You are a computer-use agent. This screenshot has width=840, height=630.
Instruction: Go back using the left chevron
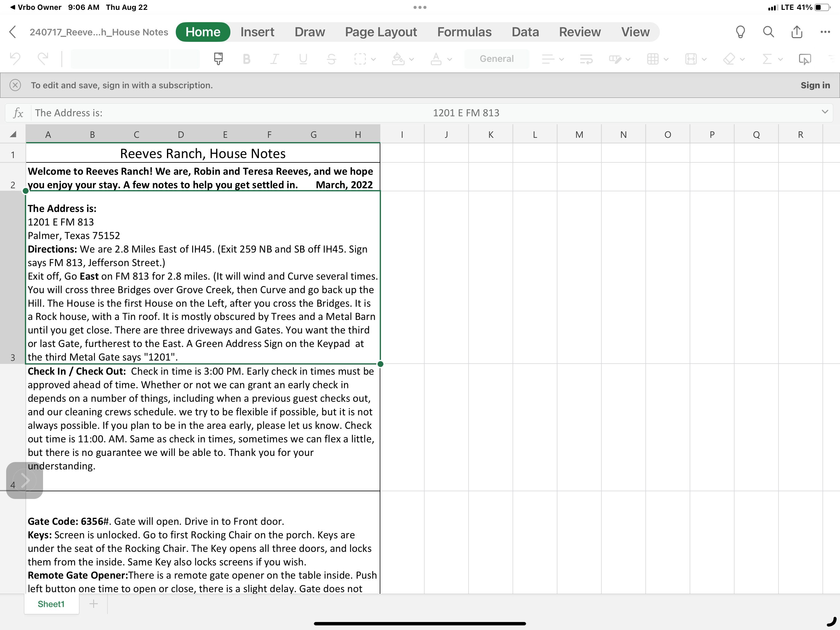[x=13, y=32]
